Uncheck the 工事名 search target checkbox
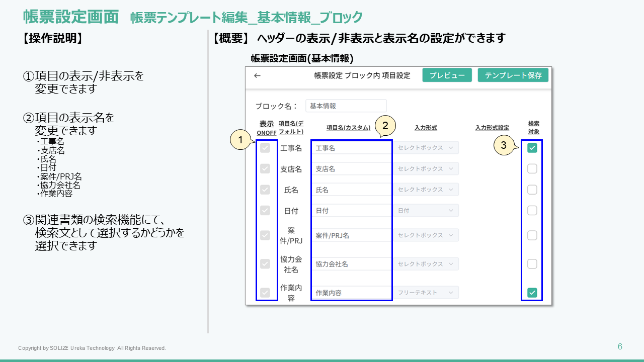This screenshot has width=644, height=362. pyautogui.click(x=532, y=148)
